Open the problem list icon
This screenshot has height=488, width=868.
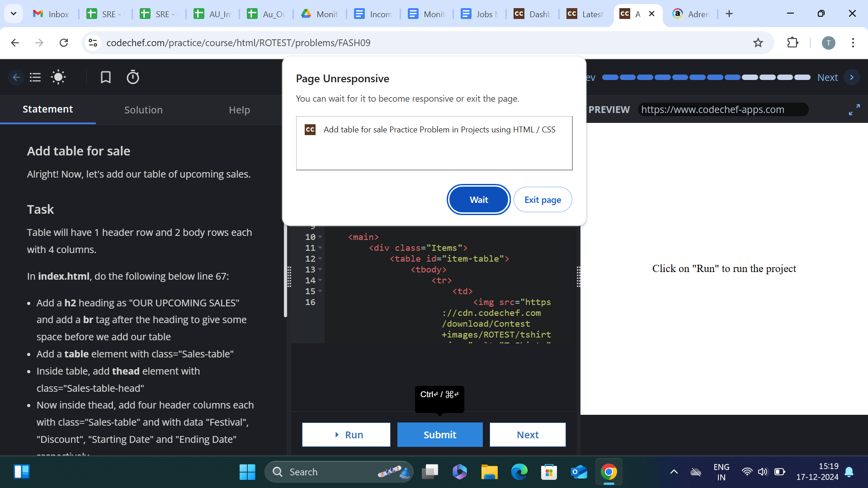tap(35, 77)
